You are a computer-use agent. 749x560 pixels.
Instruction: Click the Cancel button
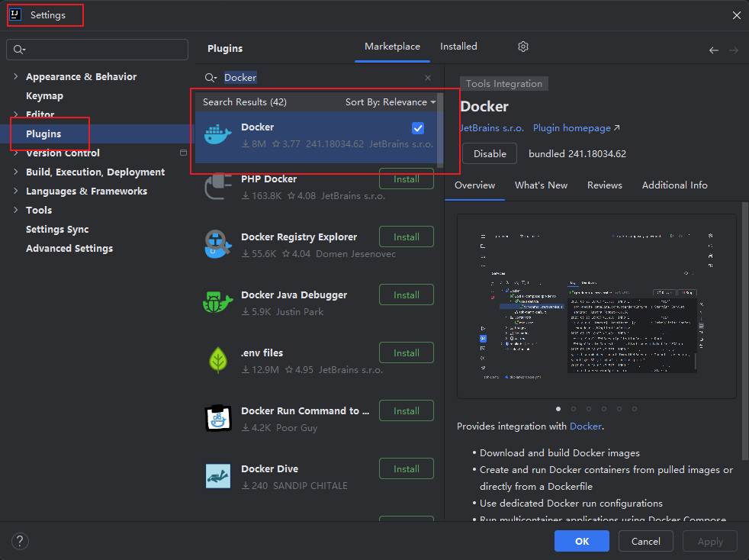click(646, 541)
